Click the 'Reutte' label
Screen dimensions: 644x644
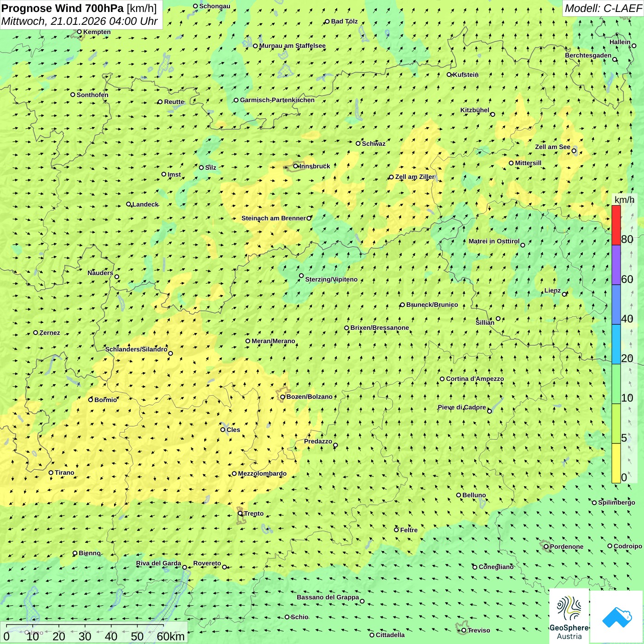pyautogui.click(x=174, y=102)
